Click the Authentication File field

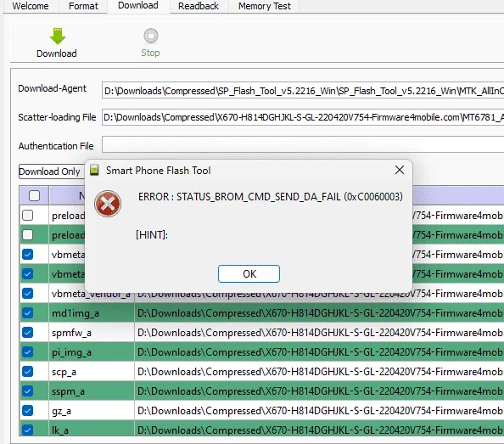(x=303, y=144)
